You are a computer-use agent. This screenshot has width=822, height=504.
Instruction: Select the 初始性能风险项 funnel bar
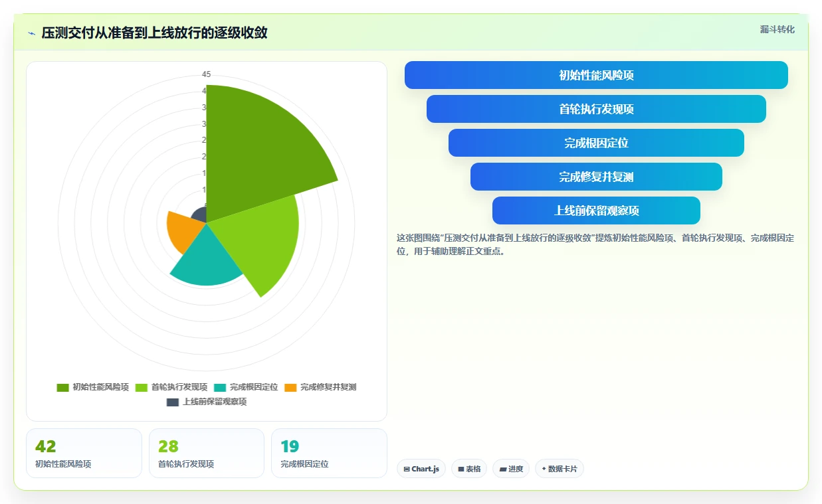tap(596, 75)
